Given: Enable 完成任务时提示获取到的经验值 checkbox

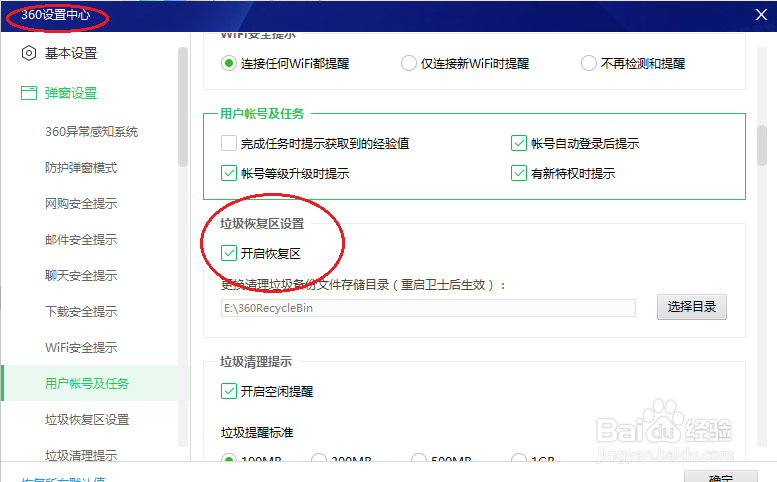Looking at the screenshot, I should click(228, 143).
